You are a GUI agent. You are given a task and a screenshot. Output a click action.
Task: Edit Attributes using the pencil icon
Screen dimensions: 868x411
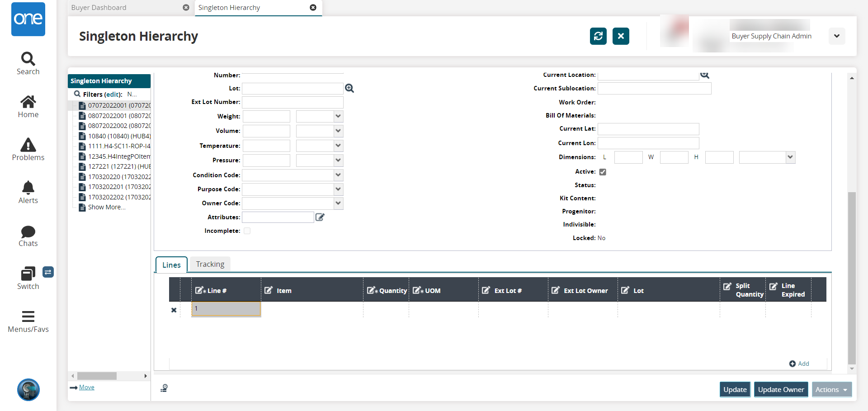320,217
